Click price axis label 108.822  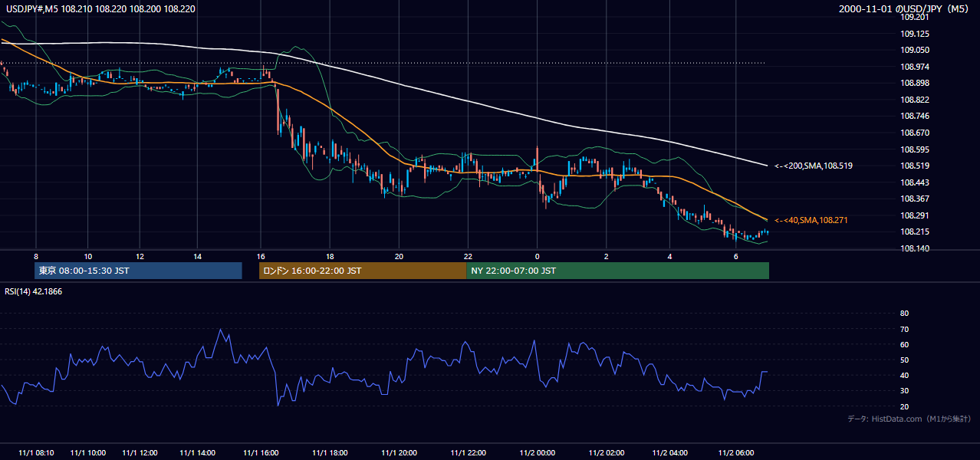915,100
